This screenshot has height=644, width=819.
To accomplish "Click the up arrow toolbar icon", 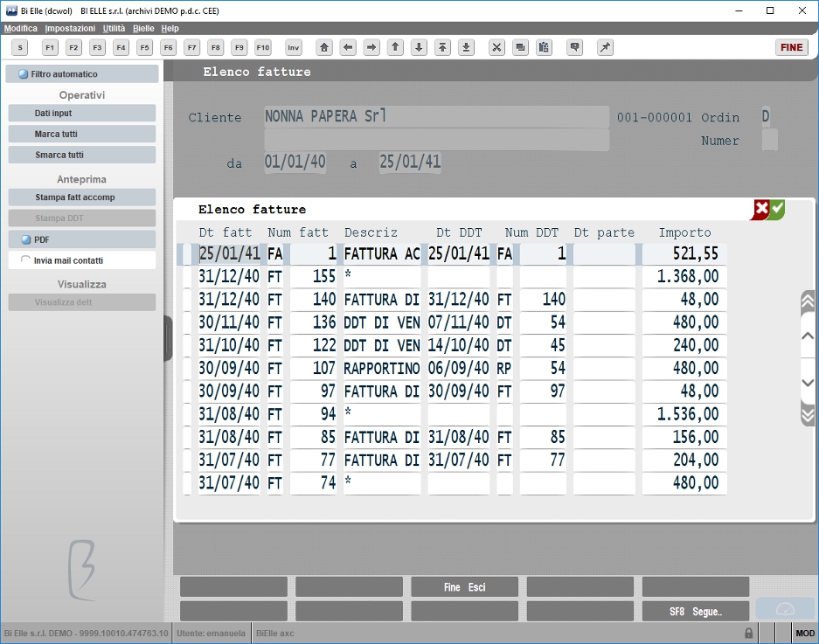I will point(395,47).
